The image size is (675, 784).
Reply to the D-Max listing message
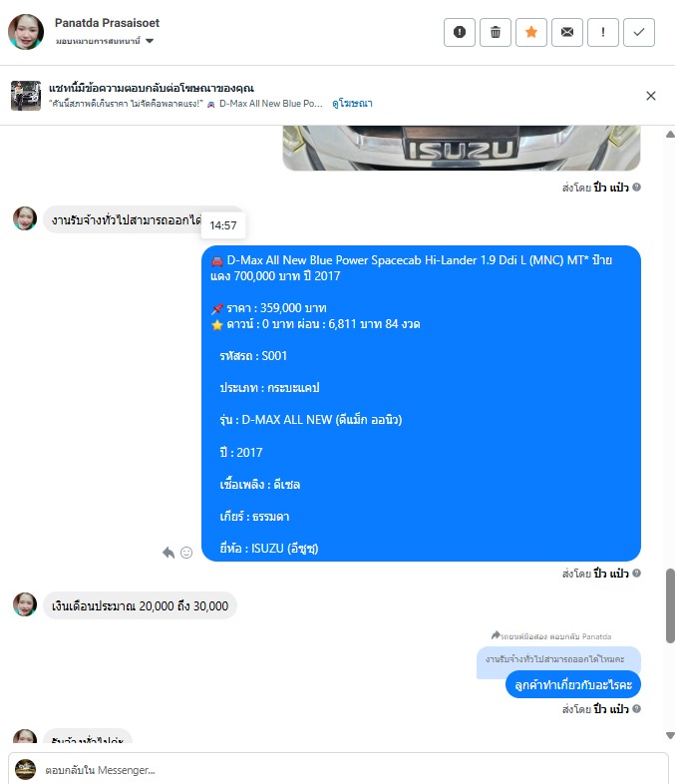[x=169, y=553]
